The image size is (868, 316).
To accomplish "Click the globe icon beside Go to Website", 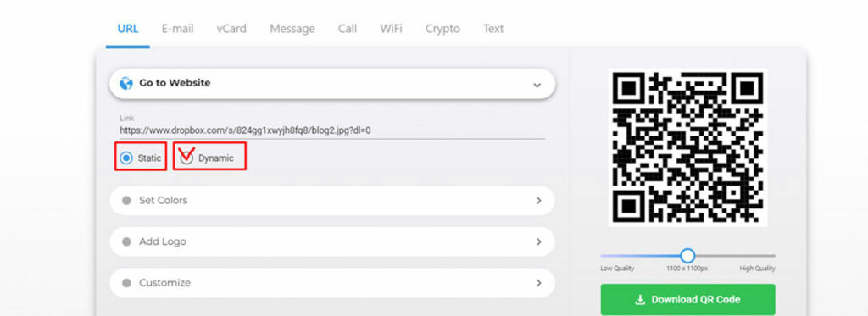I will [126, 83].
